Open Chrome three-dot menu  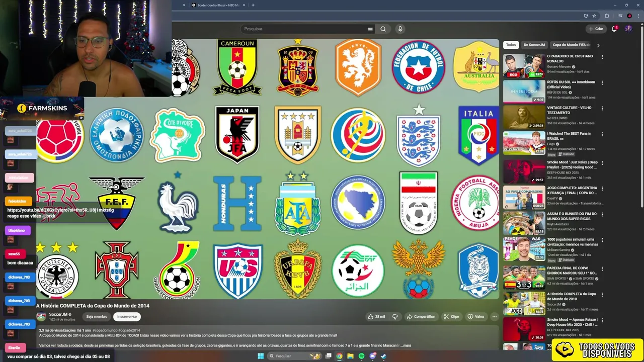tap(638, 16)
